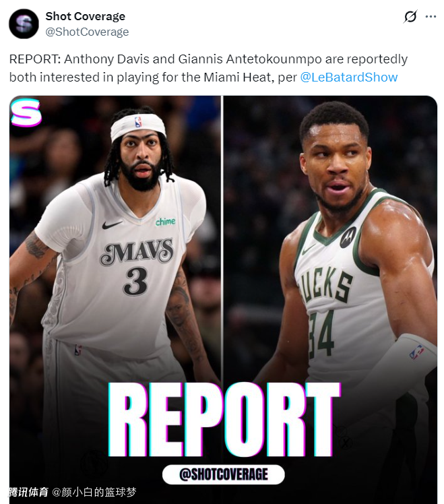
Task: Open the Grok explain-post icon
Action: coord(410,16)
